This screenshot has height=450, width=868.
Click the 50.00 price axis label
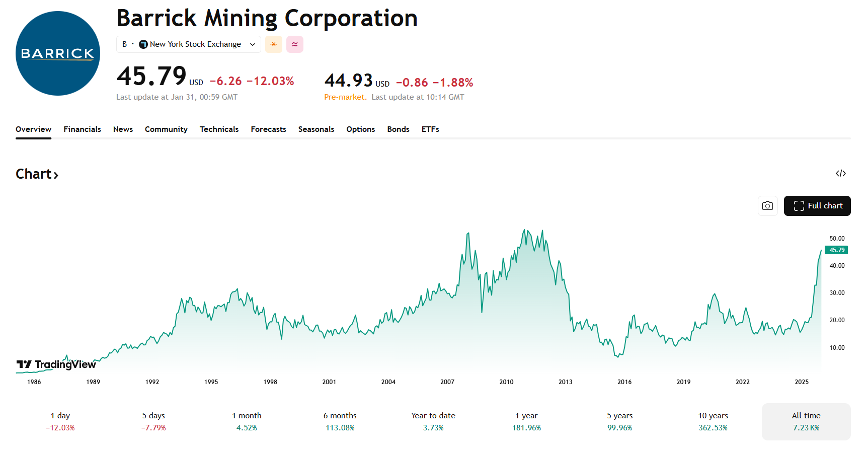pos(837,239)
